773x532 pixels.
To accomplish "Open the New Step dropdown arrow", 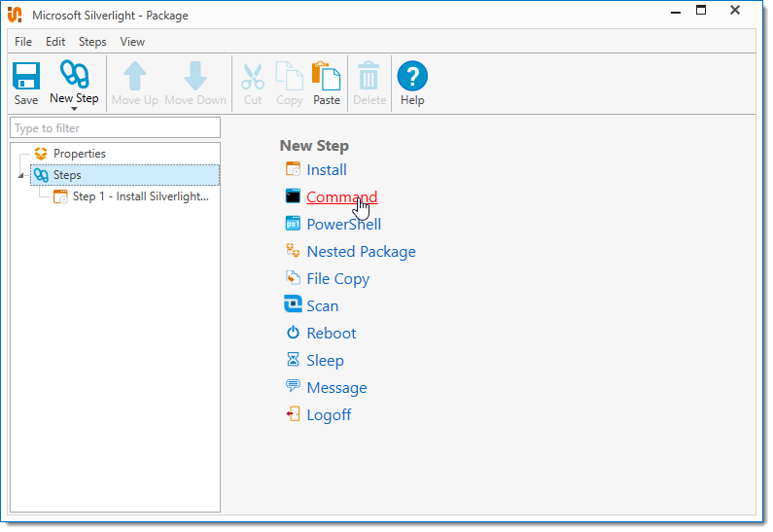I will [74, 109].
